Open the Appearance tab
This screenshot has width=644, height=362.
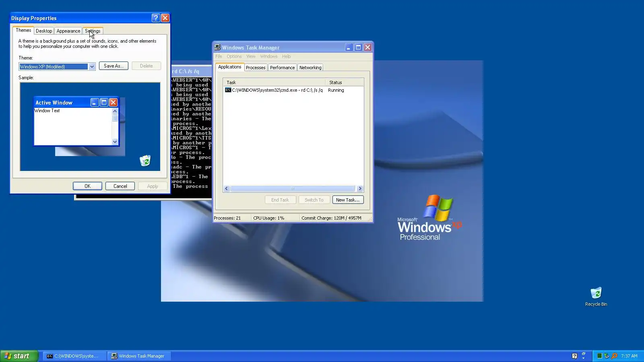point(68,31)
